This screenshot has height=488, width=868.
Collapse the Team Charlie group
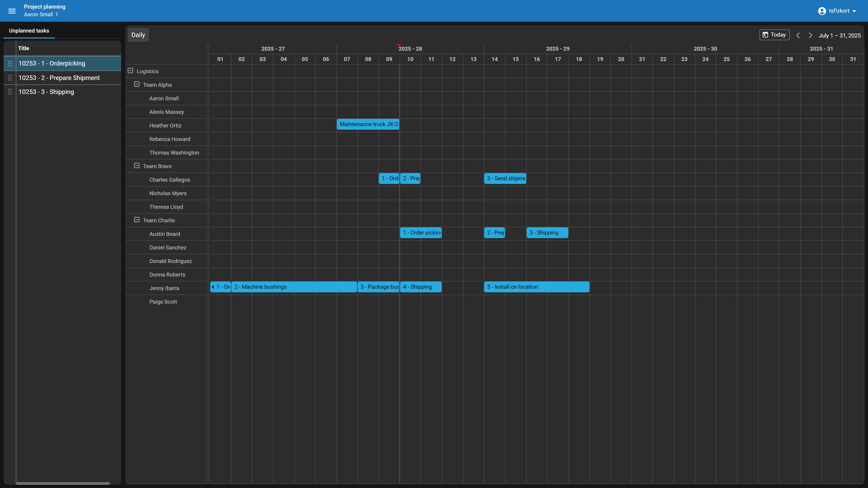(x=137, y=220)
